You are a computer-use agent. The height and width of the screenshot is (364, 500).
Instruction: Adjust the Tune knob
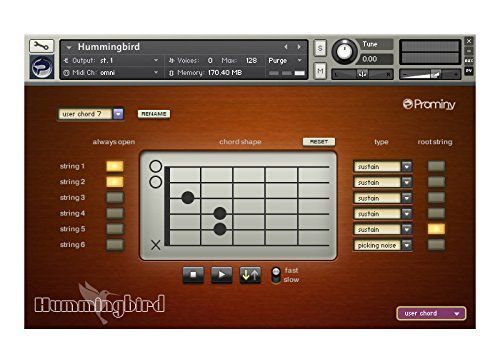click(x=345, y=52)
